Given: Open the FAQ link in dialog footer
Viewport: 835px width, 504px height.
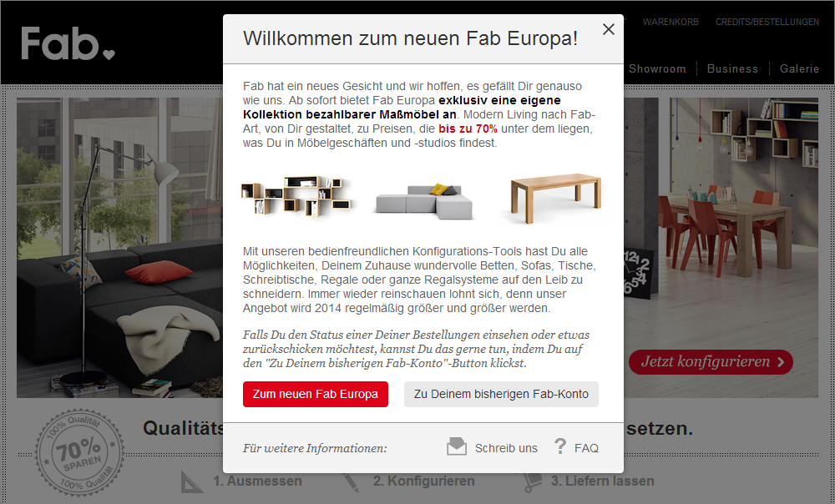Looking at the screenshot, I should 586,448.
